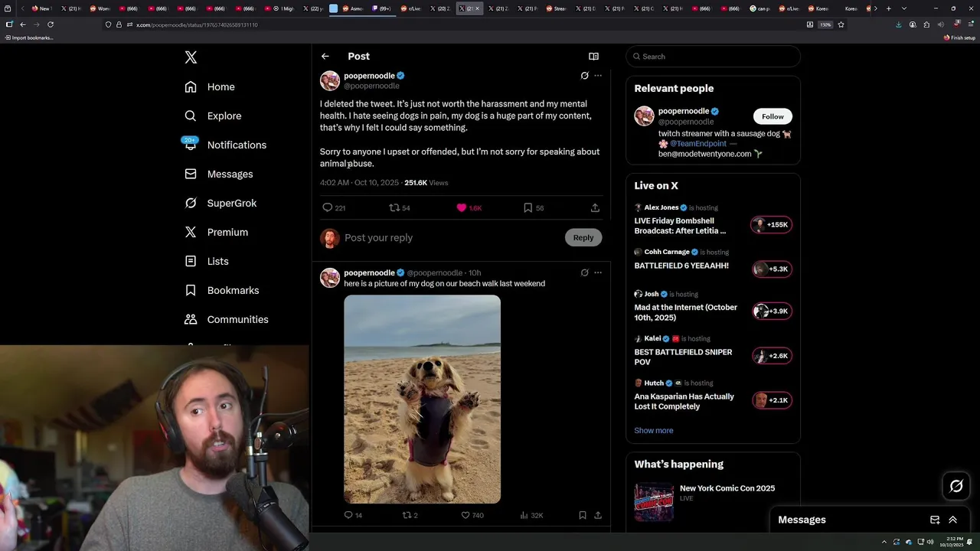Click Grok icon on the main tweet
This screenshot has width=980, height=551.
coord(584,76)
